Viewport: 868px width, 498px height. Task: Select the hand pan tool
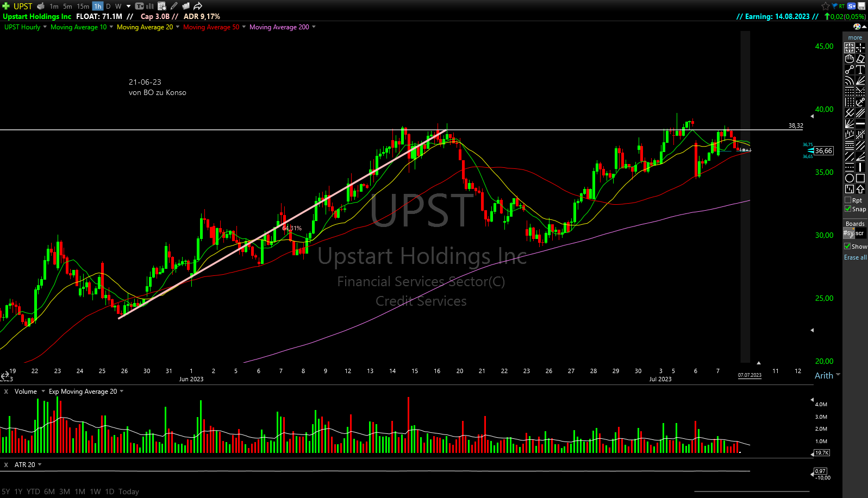850,59
